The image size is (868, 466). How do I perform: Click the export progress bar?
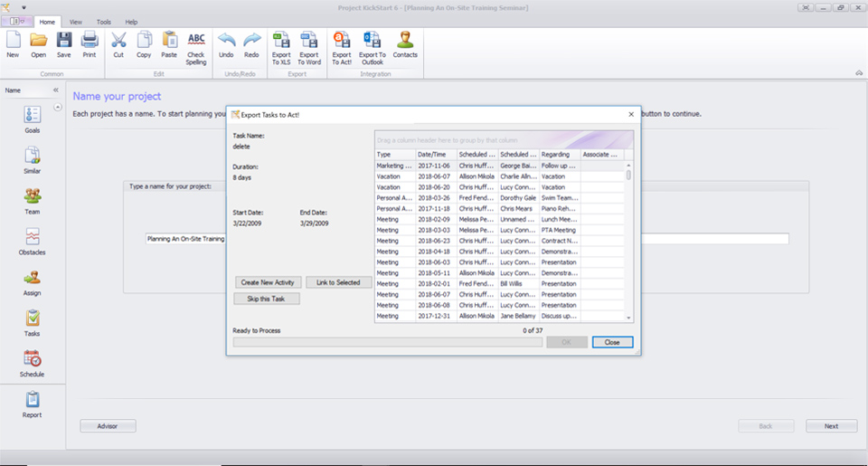point(388,342)
